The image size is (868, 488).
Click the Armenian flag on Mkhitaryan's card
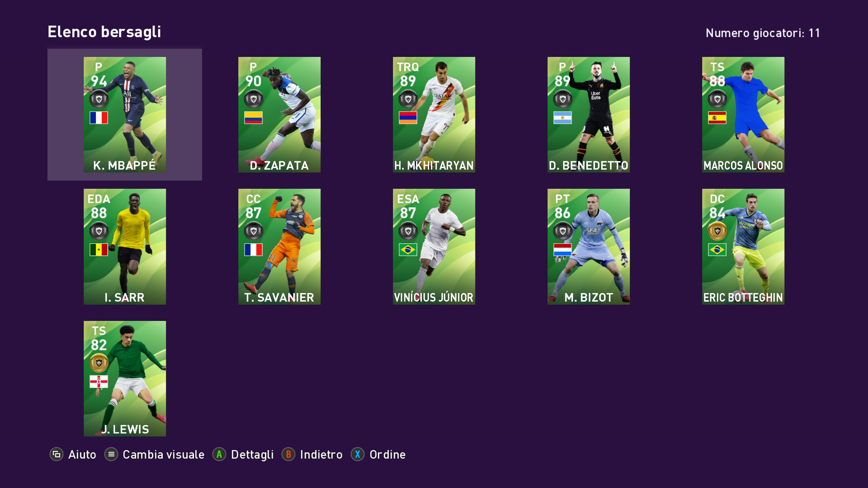tap(408, 118)
